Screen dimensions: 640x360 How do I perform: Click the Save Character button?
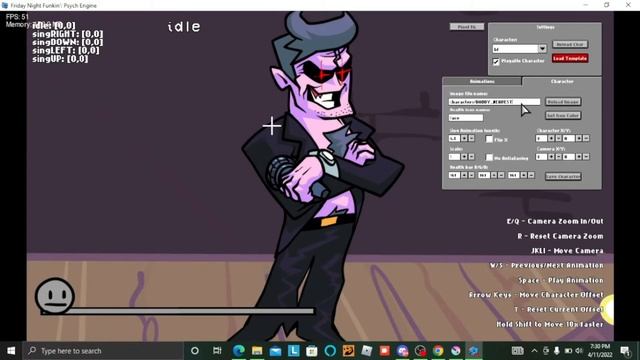563,176
